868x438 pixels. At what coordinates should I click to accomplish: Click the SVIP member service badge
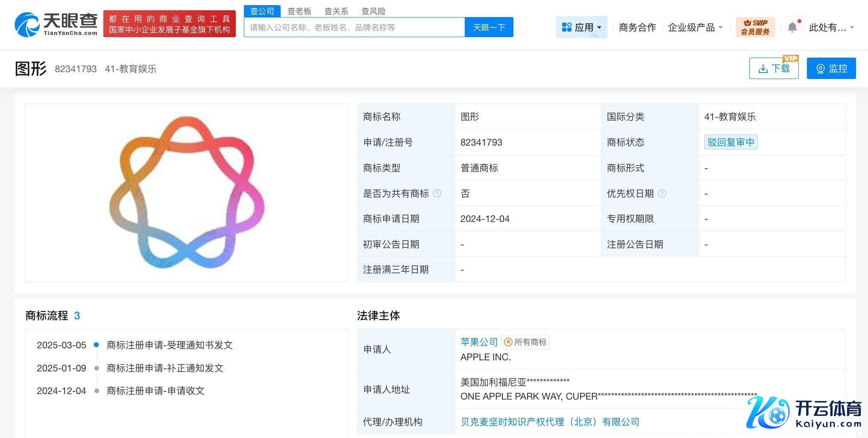coord(755,27)
